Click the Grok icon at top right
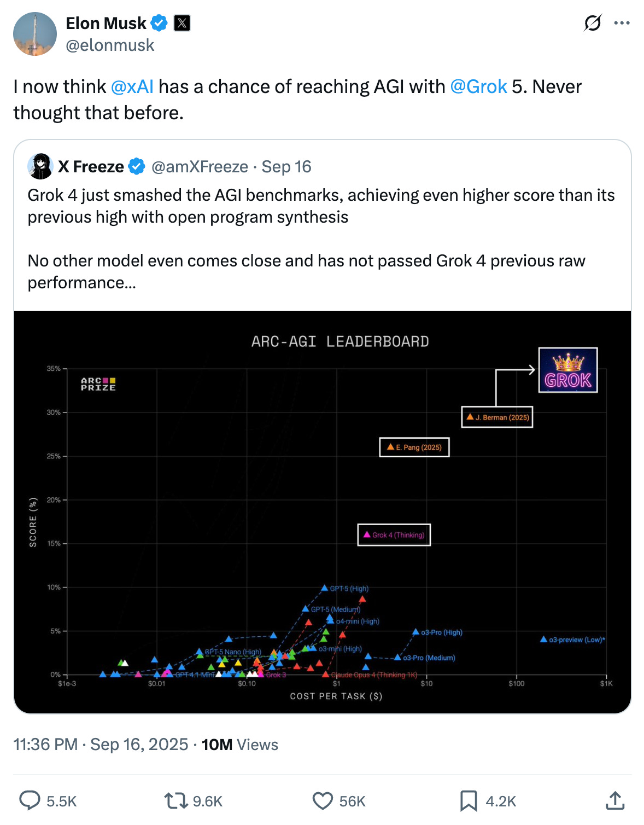Screen dimensions: 644x825 pyautogui.click(x=593, y=23)
